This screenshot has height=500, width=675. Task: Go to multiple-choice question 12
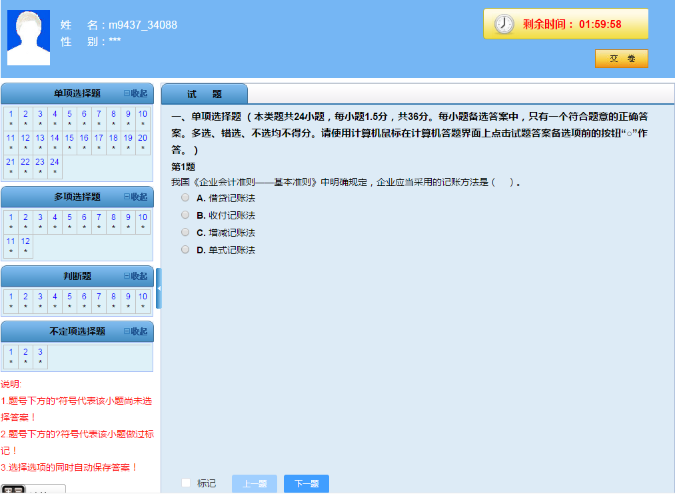point(25,245)
